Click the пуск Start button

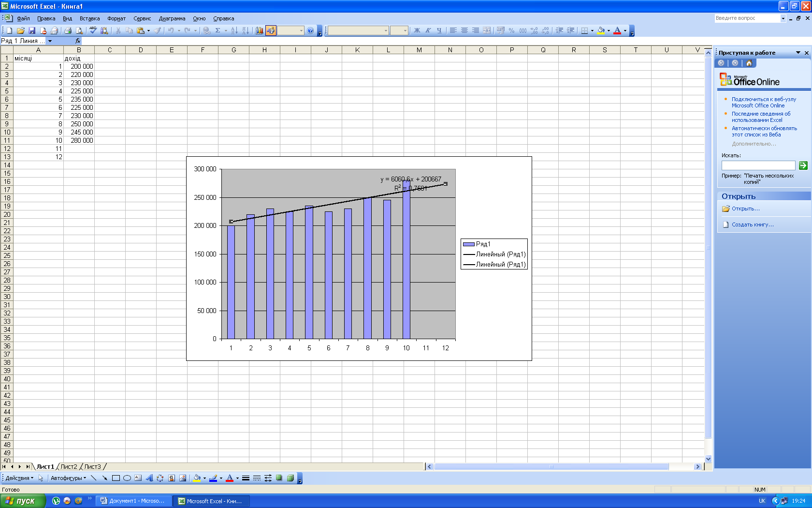click(23, 501)
